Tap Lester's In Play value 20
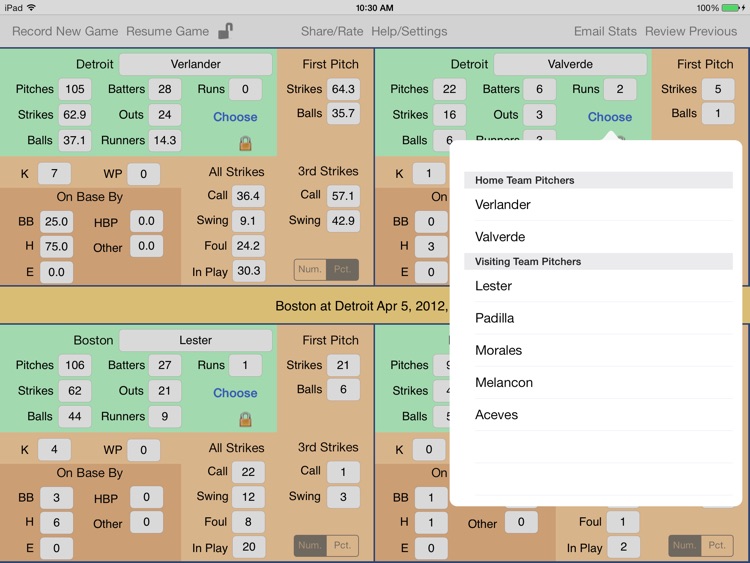The width and height of the screenshot is (750, 563). [249, 547]
